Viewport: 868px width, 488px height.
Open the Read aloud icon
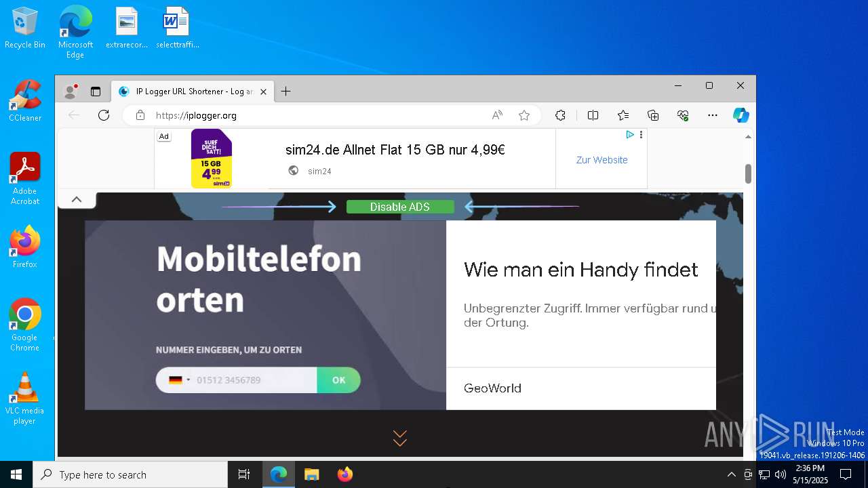(497, 115)
